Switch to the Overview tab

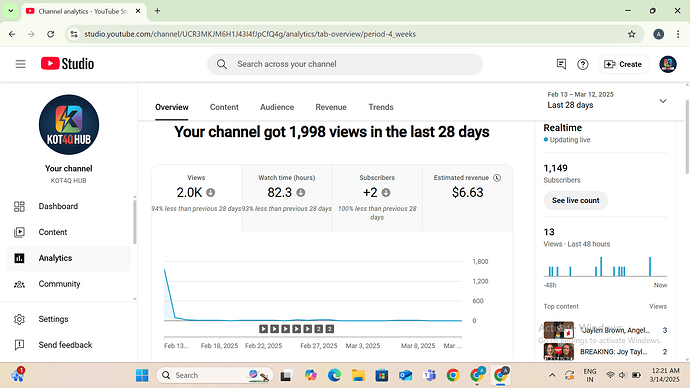(x=172, y=107)
